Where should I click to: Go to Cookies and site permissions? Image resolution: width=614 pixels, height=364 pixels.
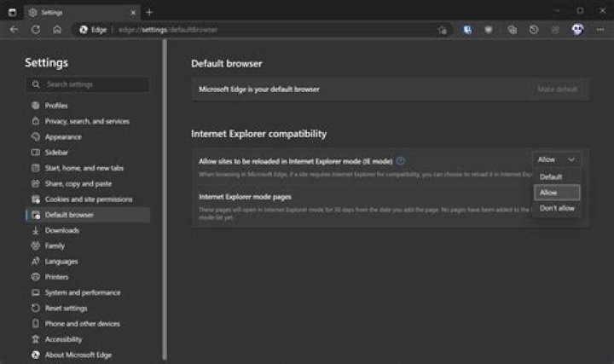tap(88, 199)
